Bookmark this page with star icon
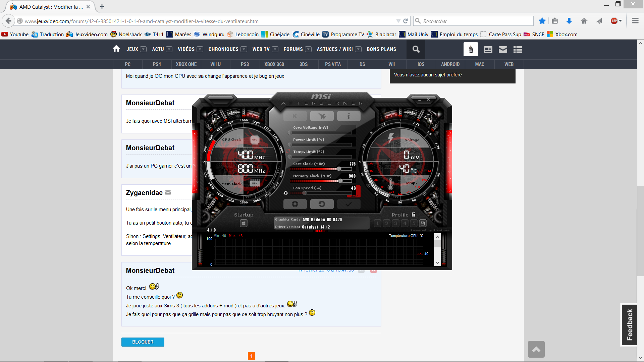Screen dimensions: 644x362 pos(542,21)
